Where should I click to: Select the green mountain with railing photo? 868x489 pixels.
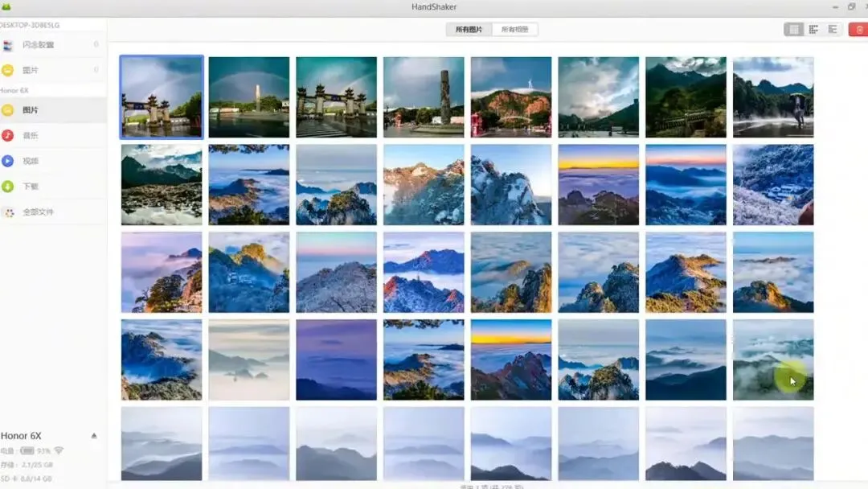point(686,97)
